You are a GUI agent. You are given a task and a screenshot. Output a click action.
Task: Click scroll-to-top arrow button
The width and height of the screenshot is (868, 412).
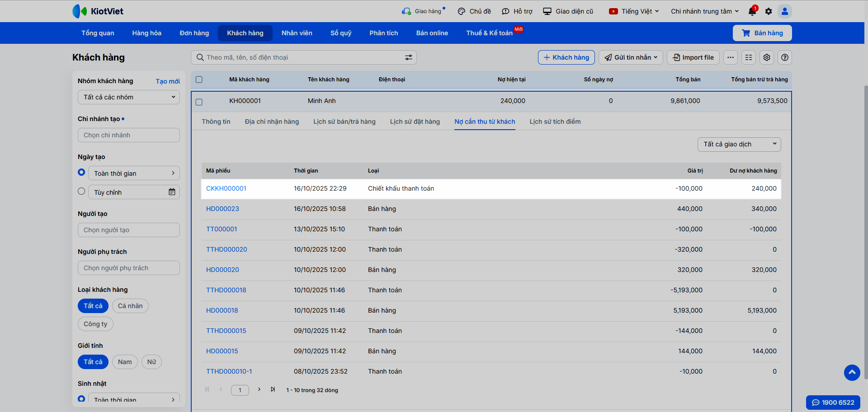coord(852,372)
